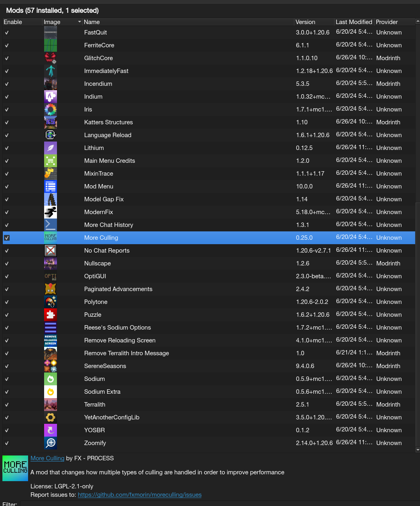Click the YOSBR purple arrow icon
Screen dimensions: 420x506
tap(51, 430)
